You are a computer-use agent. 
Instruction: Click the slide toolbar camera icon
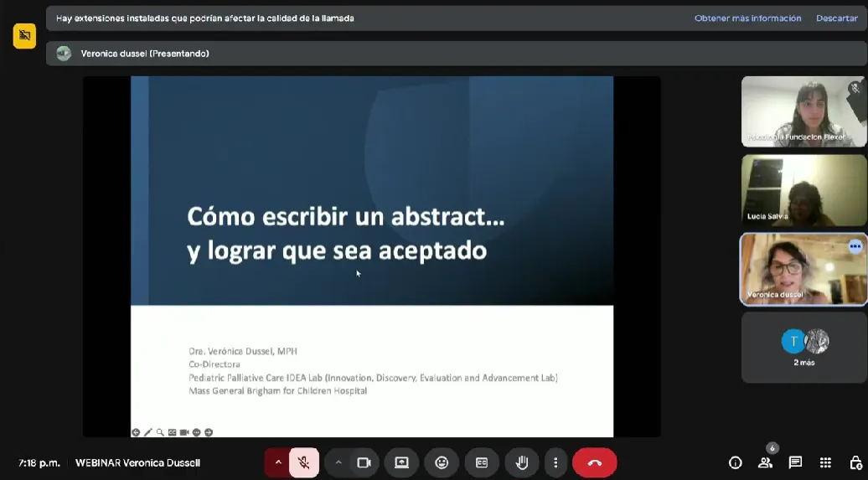click(x=184, y=432)
